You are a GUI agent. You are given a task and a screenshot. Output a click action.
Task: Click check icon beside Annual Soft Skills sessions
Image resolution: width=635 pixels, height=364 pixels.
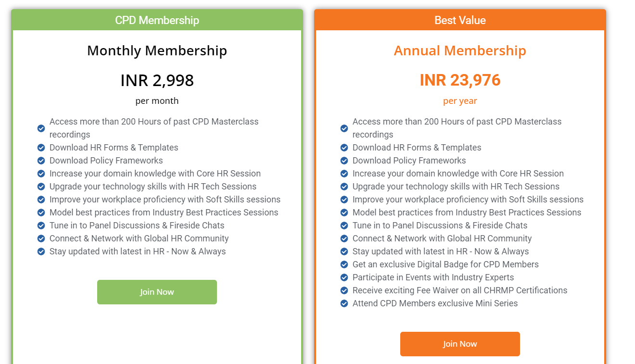point(344,200)
